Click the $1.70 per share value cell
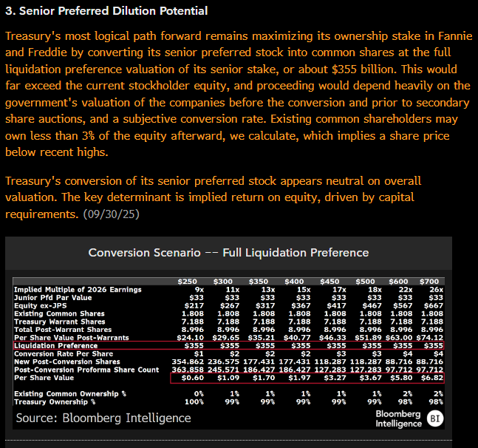Screen dimensions: 478x448 pos(264,378)
